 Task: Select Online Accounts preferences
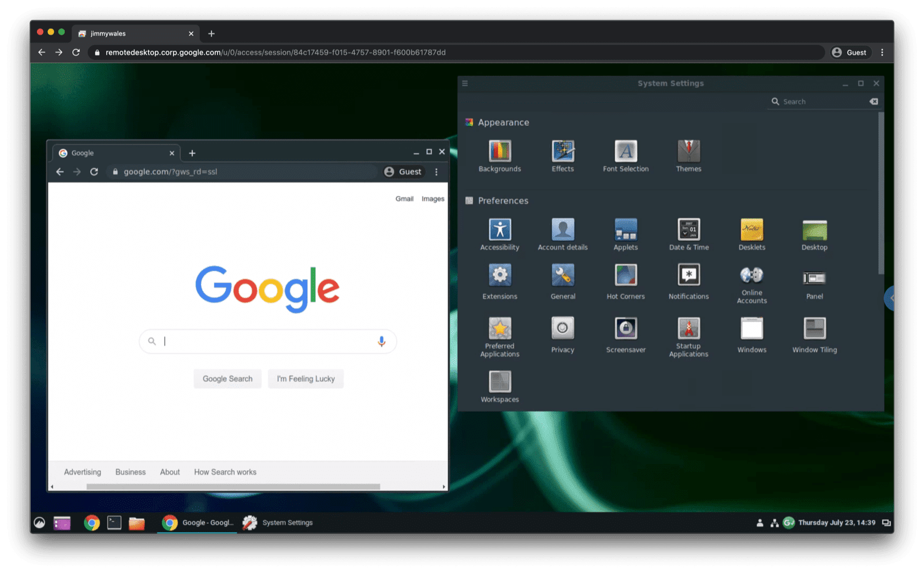pyautogui.click(x=751, y=276)
